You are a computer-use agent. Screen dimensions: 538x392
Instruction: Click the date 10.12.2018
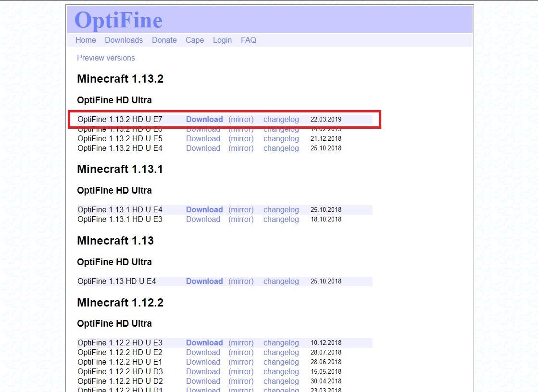point(326,343)
